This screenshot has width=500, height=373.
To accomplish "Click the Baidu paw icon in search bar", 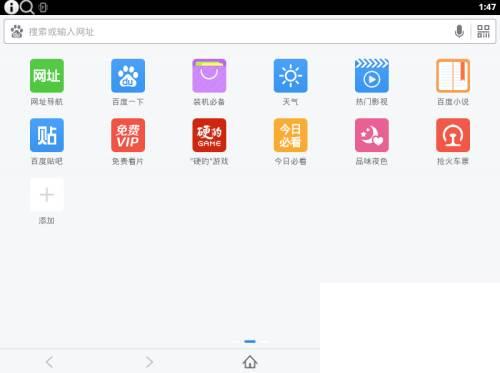I will click(17, 32).
